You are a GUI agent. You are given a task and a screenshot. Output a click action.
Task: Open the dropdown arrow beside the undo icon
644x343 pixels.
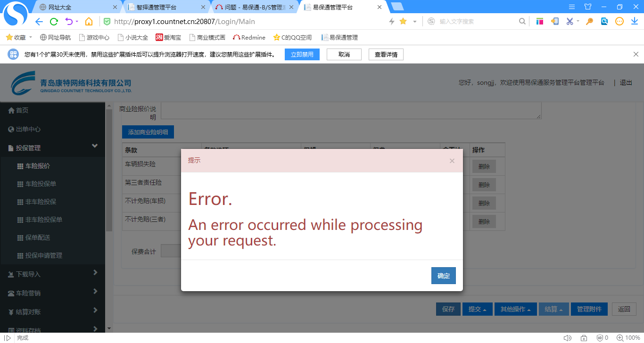pos(76,21)
